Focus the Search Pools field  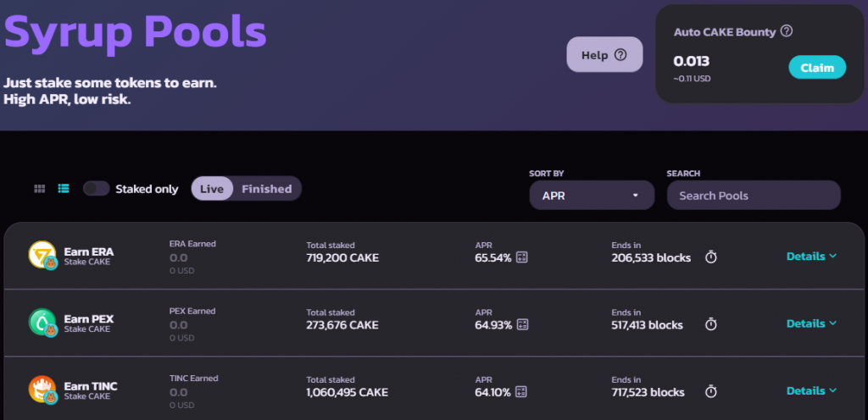point(754,196)
